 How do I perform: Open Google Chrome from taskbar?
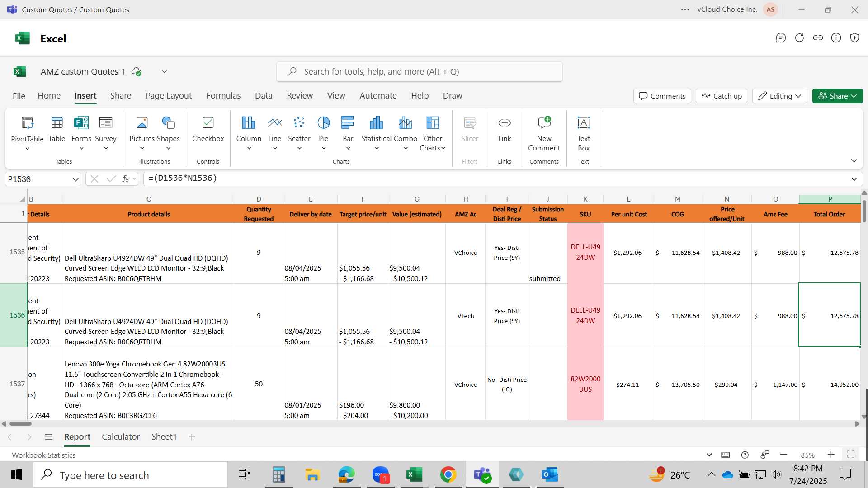pyautogui.click(x=448, y=475)
